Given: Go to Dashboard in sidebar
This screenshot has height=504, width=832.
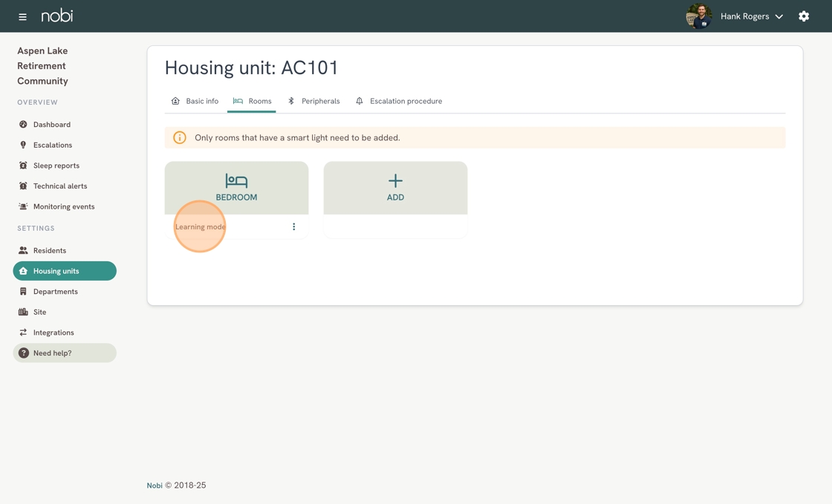Looking at the screenshot, I should [51, 125].
